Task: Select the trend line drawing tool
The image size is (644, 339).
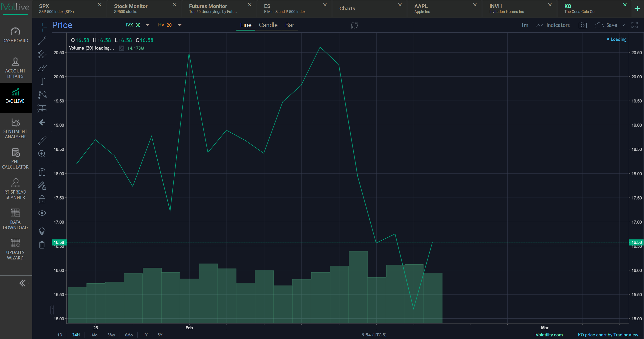Action: (x=42, y=41)
